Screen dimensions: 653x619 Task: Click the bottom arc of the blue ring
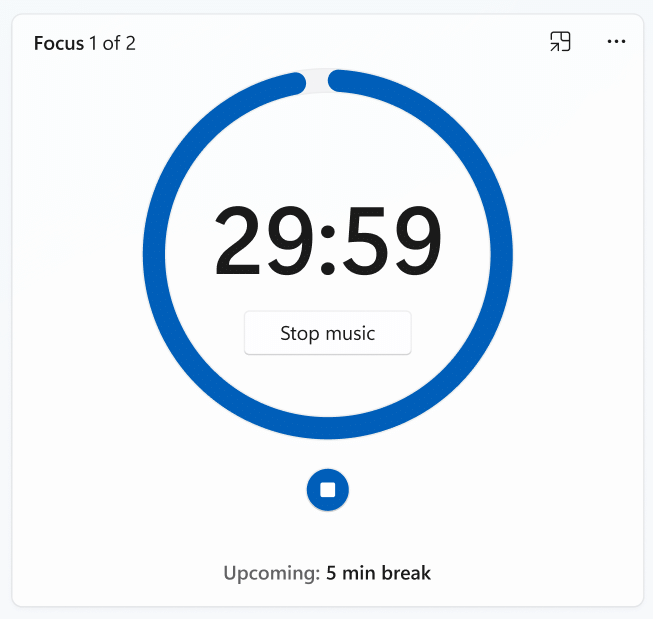pyautogui.click(x=328, y=430)
